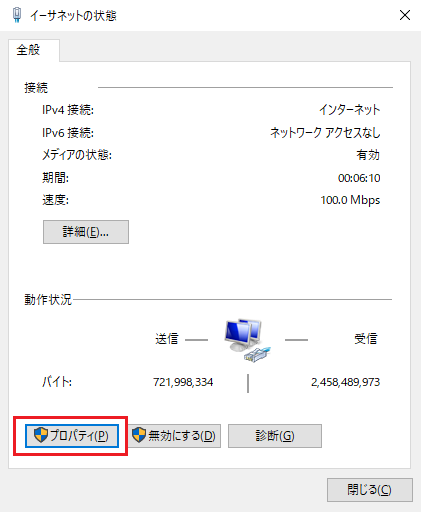Click the インターネット connection value
The width and height of the screenshot is (421, 512).
349,109
